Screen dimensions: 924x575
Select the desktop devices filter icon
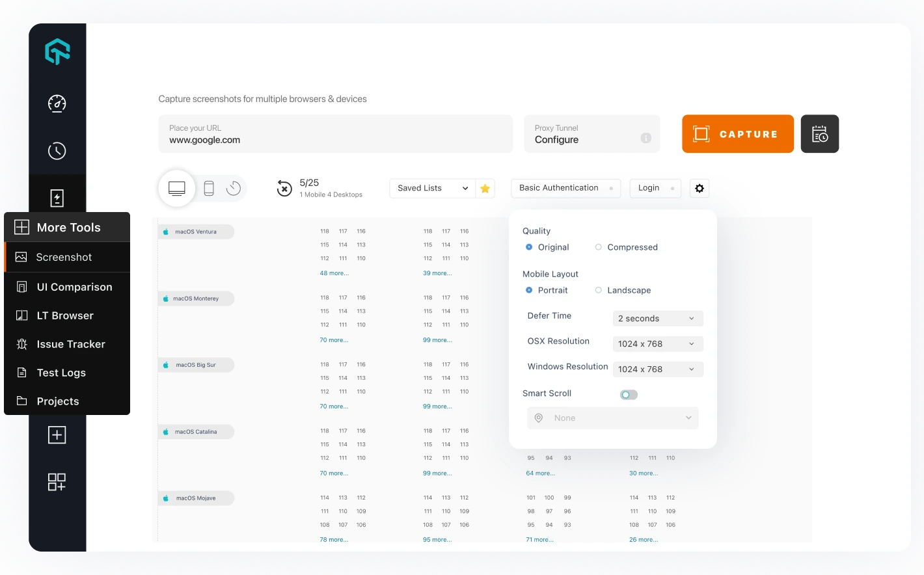[176, 188]
